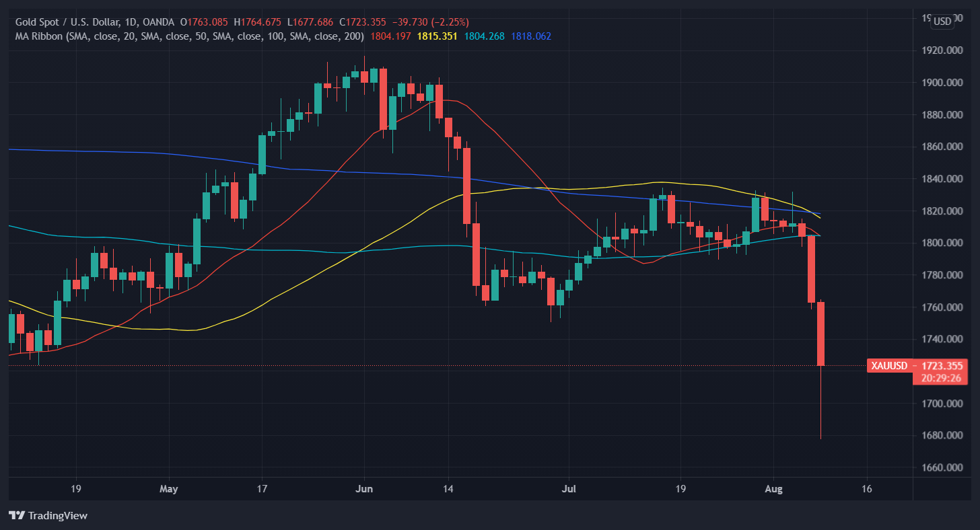Click the red SMA 20 value 1804.197
The width and height of the screenshot is (980, 530).
390,36
